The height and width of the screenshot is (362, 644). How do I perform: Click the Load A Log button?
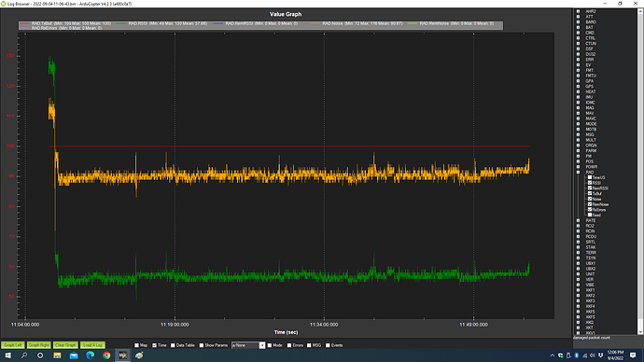(92, 345)
